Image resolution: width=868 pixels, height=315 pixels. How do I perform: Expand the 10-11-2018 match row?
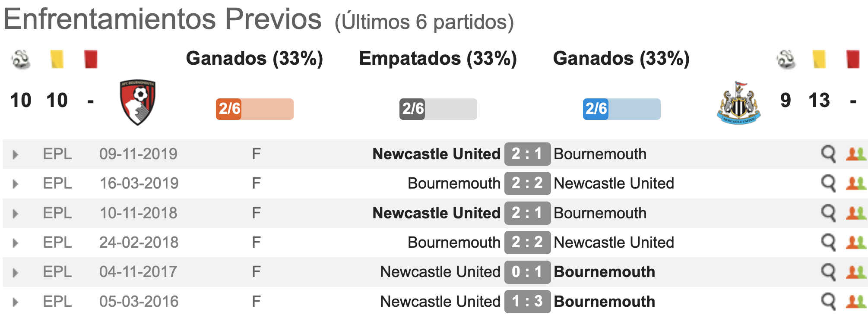tap(16, 214)
